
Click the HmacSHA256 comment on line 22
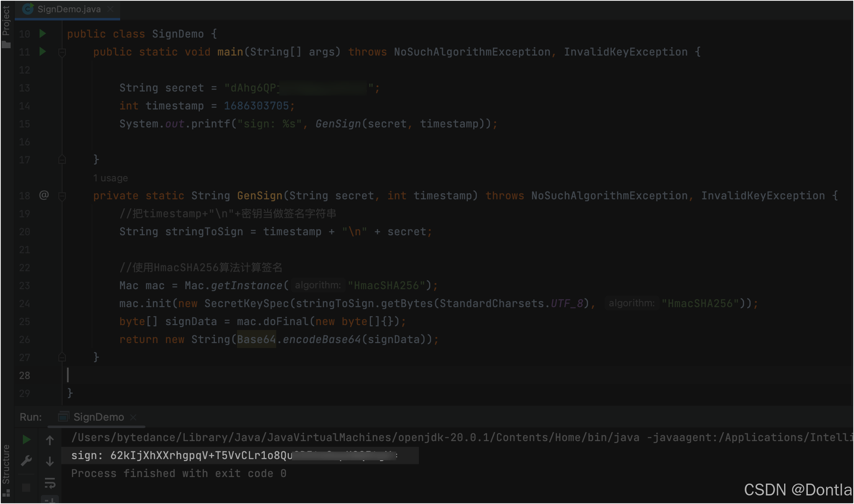[x=201, y=268]
